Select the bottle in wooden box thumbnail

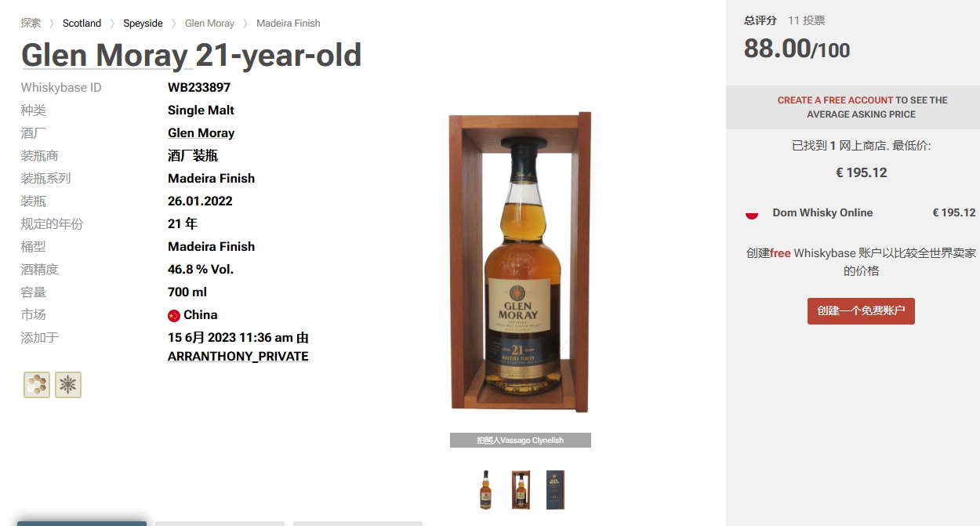521,490
